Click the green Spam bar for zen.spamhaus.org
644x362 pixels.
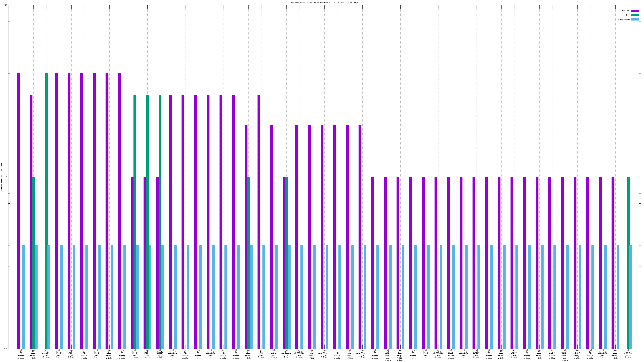628,262
